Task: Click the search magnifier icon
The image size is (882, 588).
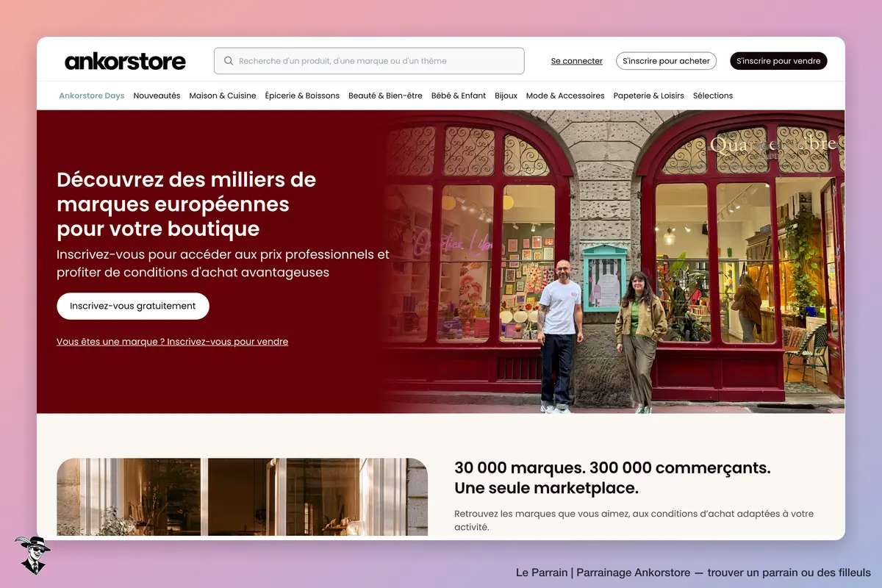Action: pos(229,61)
